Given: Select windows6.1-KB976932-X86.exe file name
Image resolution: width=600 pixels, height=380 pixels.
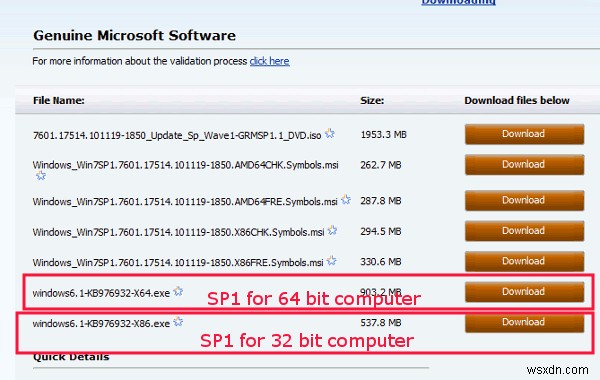Looking at the screenshot, I should pos(101,324).
